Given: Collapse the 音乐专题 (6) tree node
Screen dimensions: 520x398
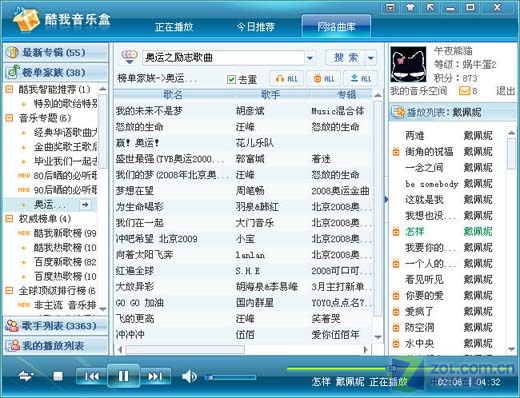Looking at the screenshot, I should pyautogui.click(x=9, y=118).
